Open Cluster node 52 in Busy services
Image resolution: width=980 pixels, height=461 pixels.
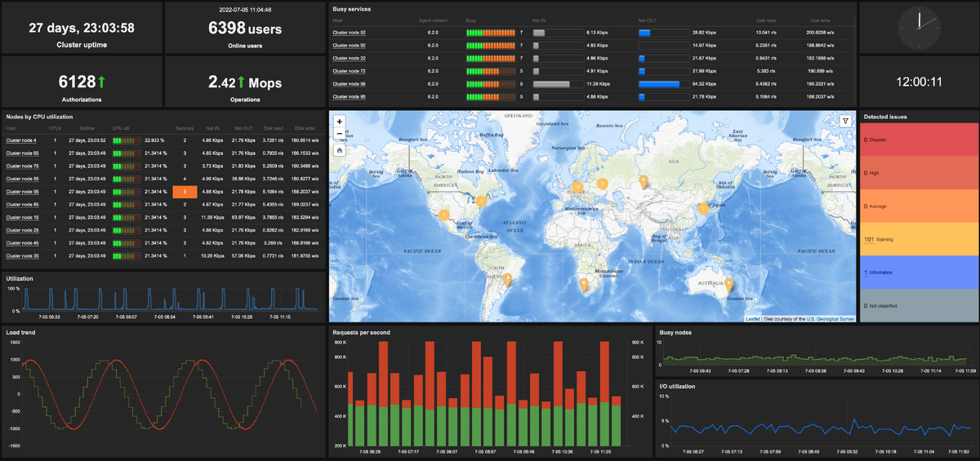[x=349, y=32]
